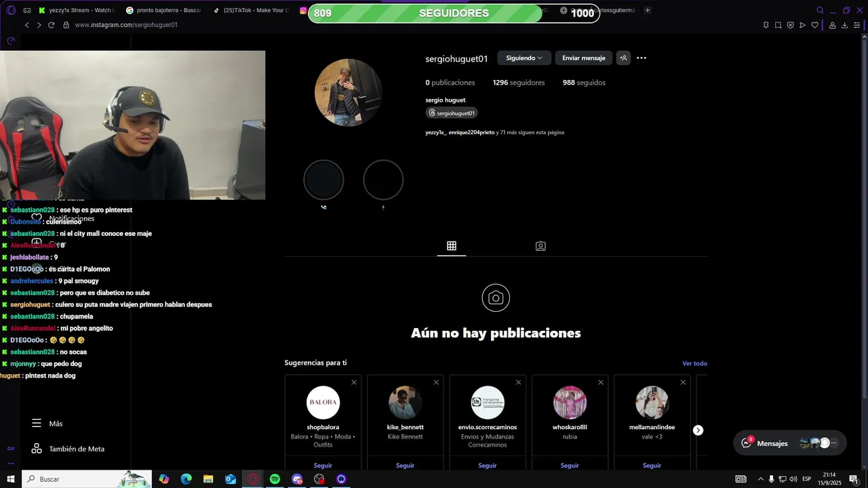
Task: Open the 988 seguidos list
Action: coord(584,83)
